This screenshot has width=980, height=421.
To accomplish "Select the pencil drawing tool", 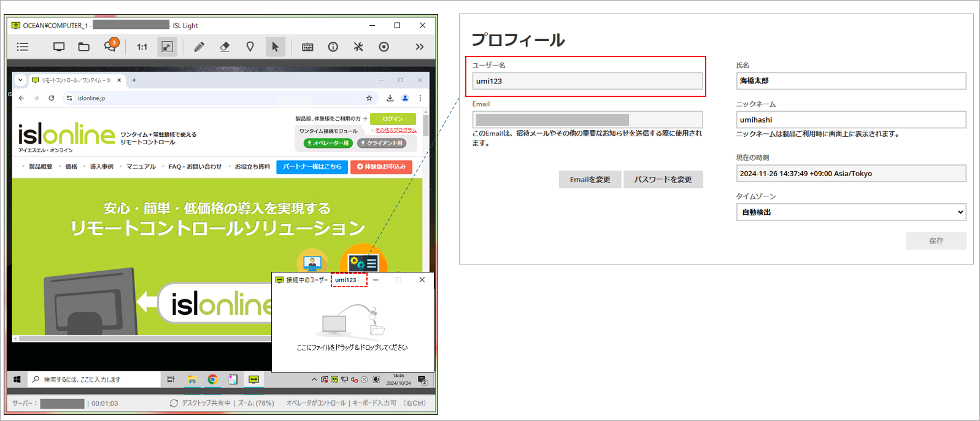I will click(199, 47).
